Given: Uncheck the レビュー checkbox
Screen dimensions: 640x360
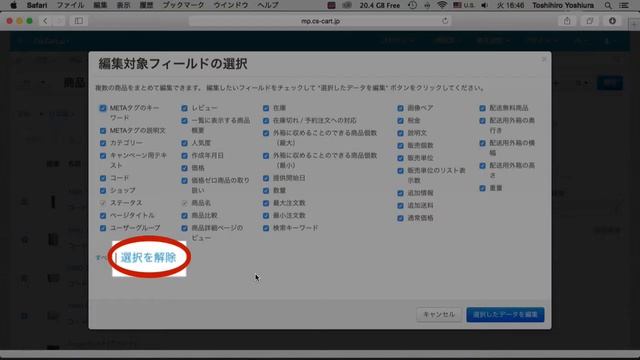Looking at the screenshot, I should point(184,108).
